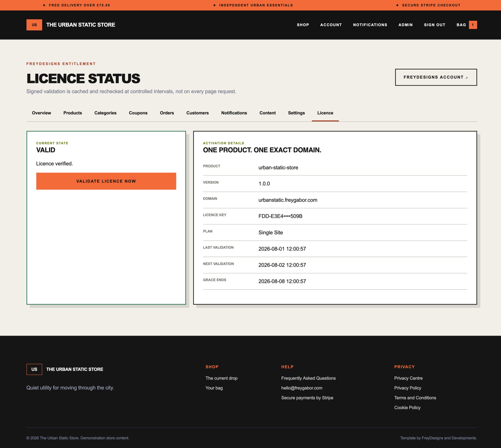
Task: Click the version value 1.0.0
Action: (x=264, y=184)
